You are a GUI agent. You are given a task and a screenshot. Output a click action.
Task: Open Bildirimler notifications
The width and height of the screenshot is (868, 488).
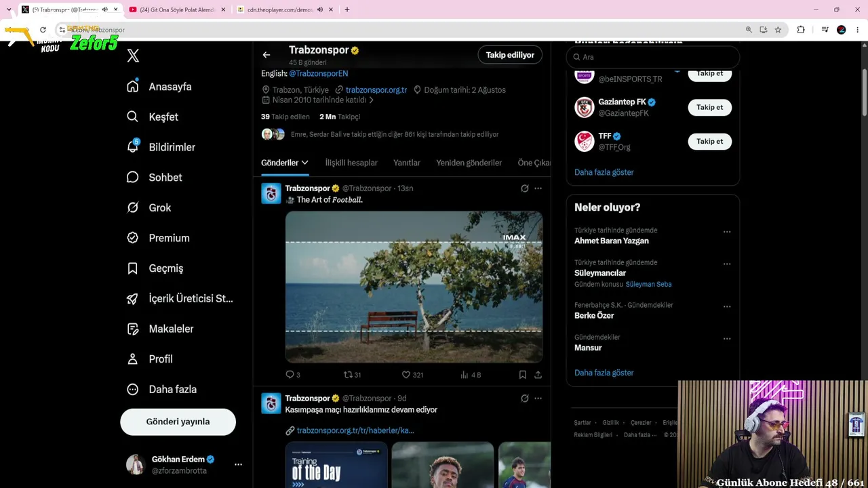[161, 147]
